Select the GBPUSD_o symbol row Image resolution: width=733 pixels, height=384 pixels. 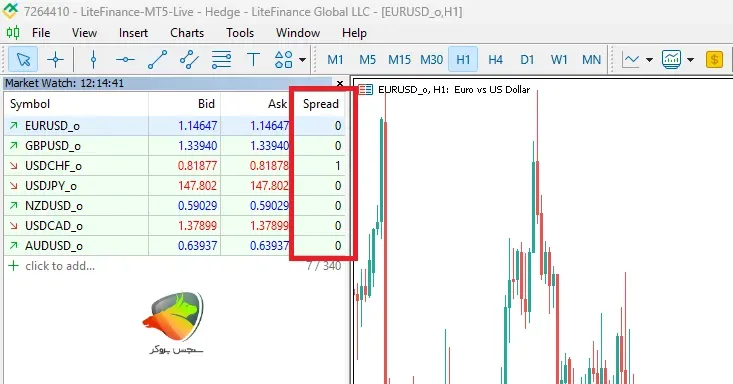click(x=175, y=146)
